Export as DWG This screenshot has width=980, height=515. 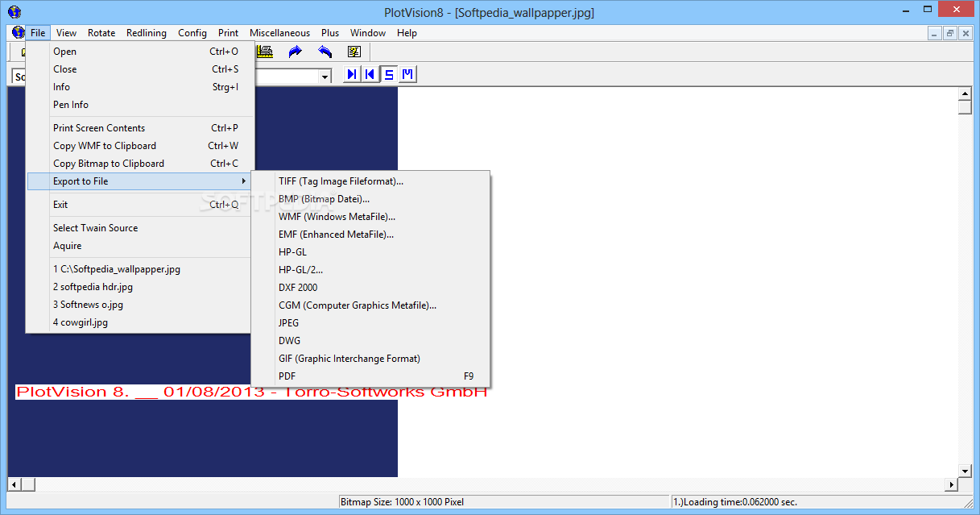(370, 341)
